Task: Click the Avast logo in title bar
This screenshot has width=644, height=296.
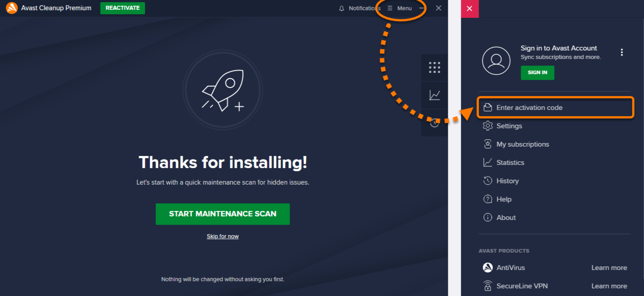Action: [x=12, y=8]
